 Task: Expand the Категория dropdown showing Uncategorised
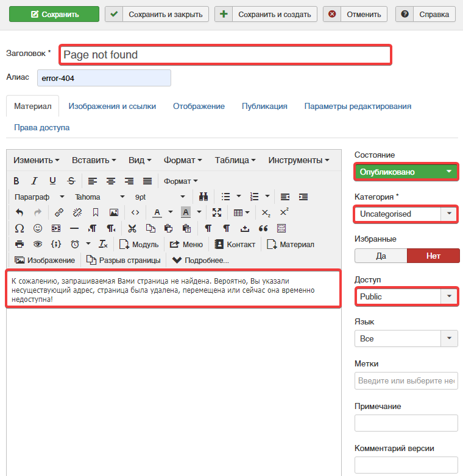(x=406, y=214)
